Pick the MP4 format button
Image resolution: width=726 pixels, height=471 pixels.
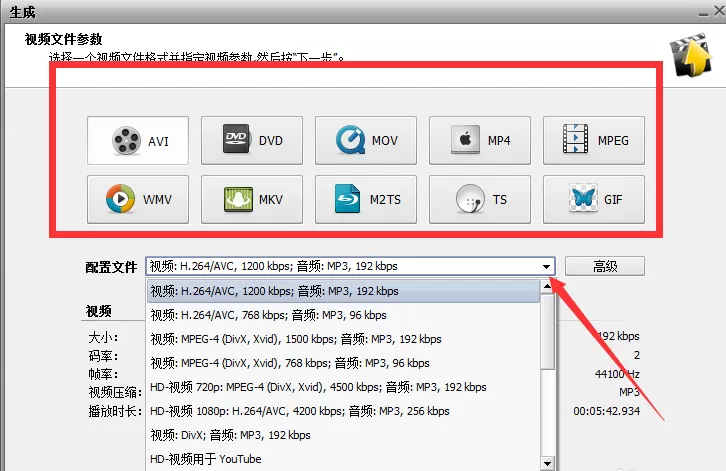click(480, 140)
